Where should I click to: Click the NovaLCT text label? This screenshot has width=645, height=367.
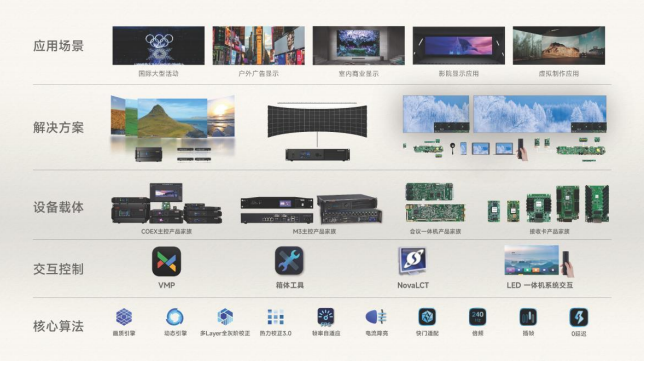coord(413,285)
